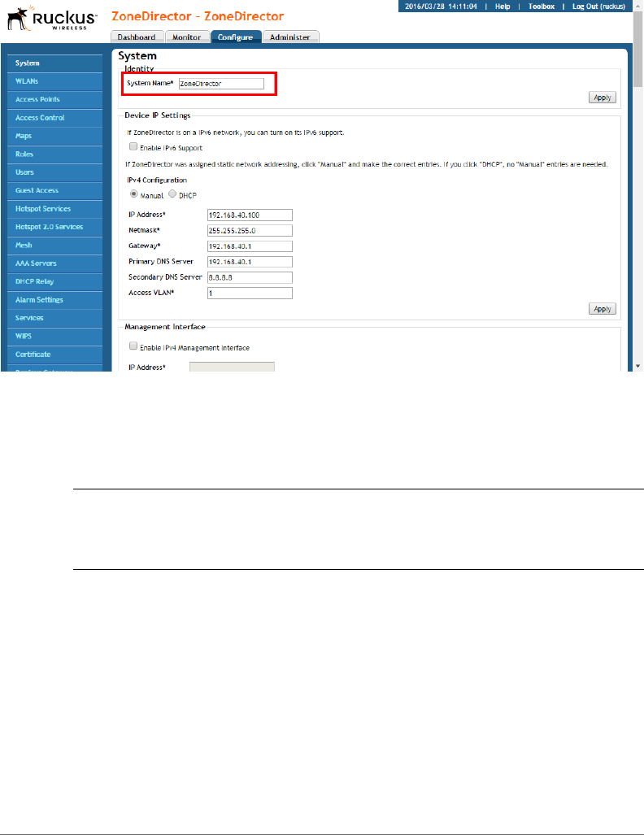Open the Toolbox menu
Viewport: 644px width, 835px height.
[x=542, y=7]
